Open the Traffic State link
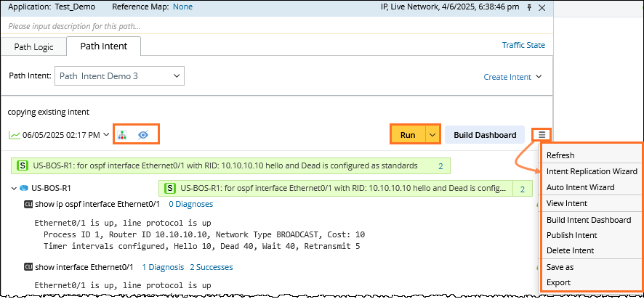 (x=523, y=45)
